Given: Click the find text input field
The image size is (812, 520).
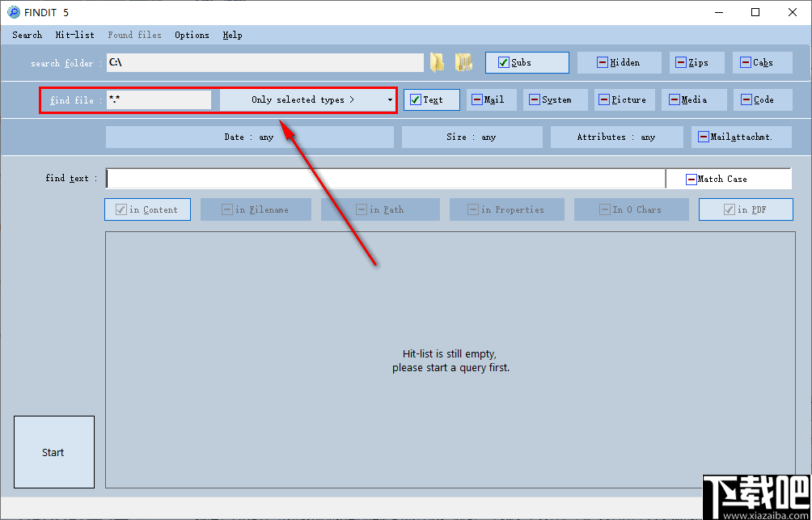Looking at the screenshot, I should pyautogui.click(x=386, y=179).
